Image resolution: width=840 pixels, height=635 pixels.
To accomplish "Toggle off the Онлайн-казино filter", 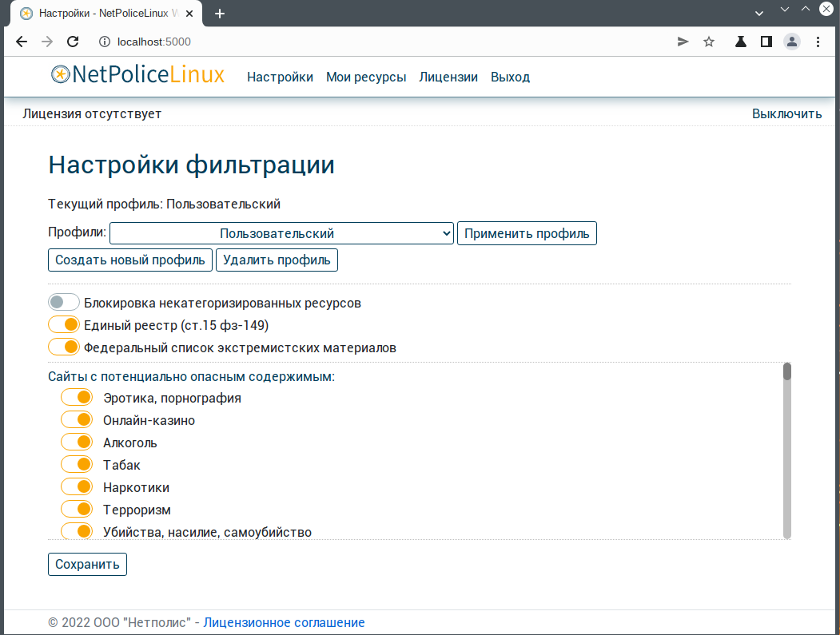I will tap(76, 419).
